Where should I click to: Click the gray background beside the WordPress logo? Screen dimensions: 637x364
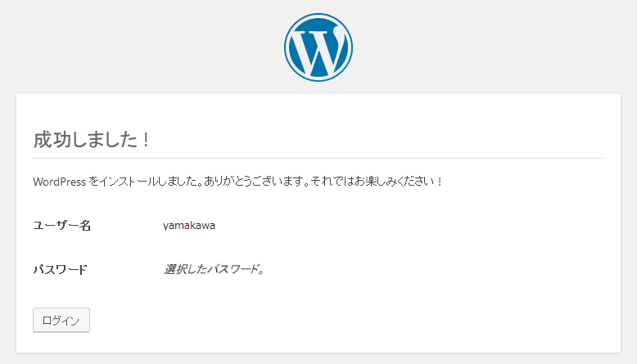[142, 47]
